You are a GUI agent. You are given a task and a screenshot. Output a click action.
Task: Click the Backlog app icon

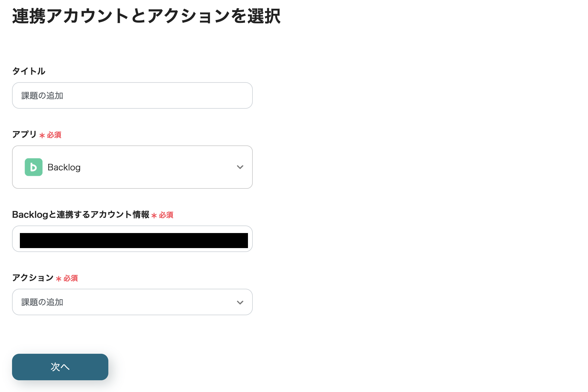tap(33, 167)
